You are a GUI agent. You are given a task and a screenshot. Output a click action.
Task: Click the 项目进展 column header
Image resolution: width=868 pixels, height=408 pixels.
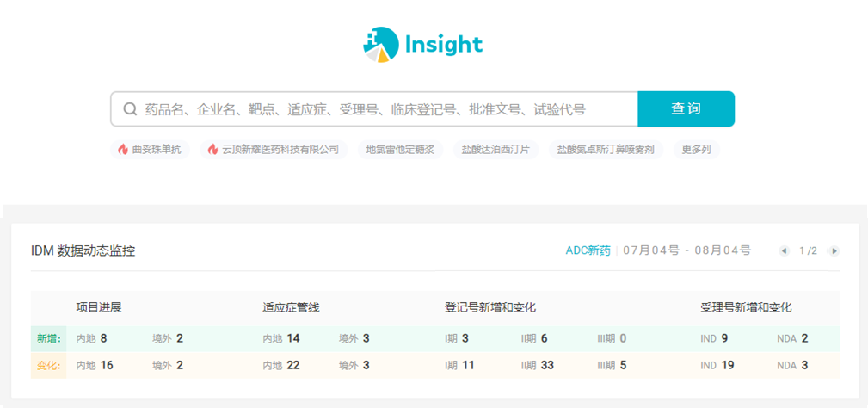click(x=99, y=308)
